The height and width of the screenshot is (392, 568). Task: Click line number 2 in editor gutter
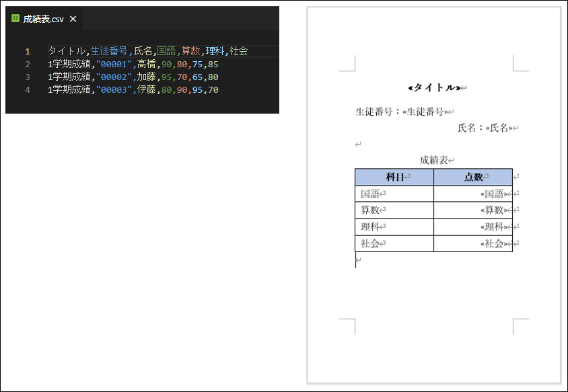coord(28,65)
